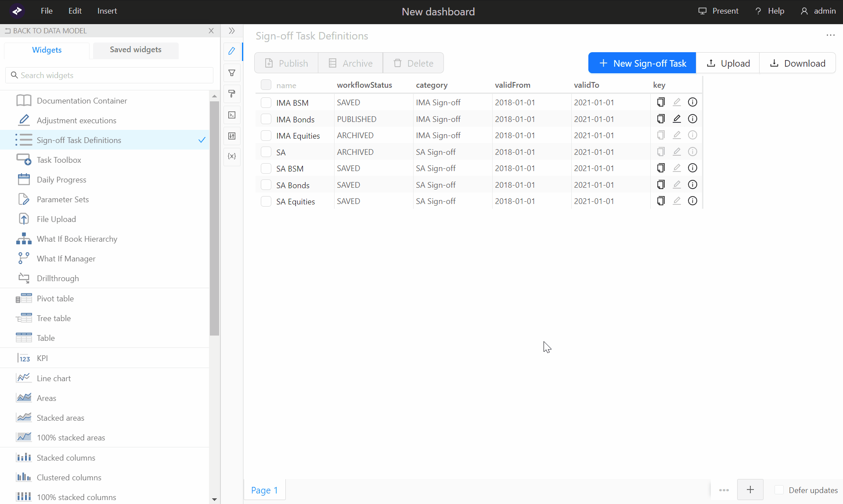
Task: Open the query editor terminal icon
Action: (x=232, y=115)
